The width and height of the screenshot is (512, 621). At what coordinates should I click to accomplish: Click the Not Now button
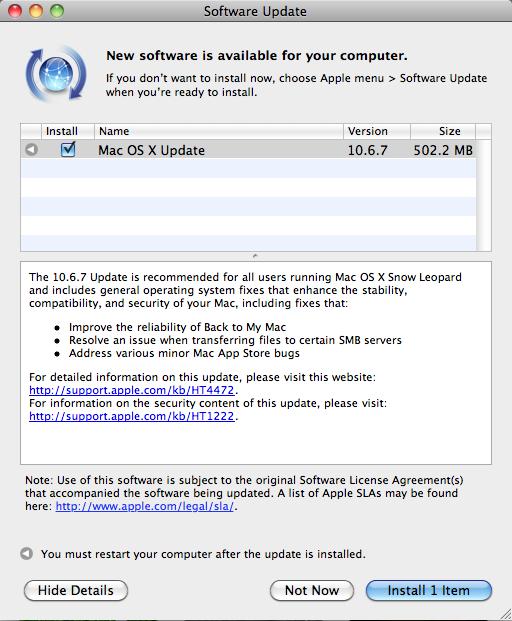(312, 591)
